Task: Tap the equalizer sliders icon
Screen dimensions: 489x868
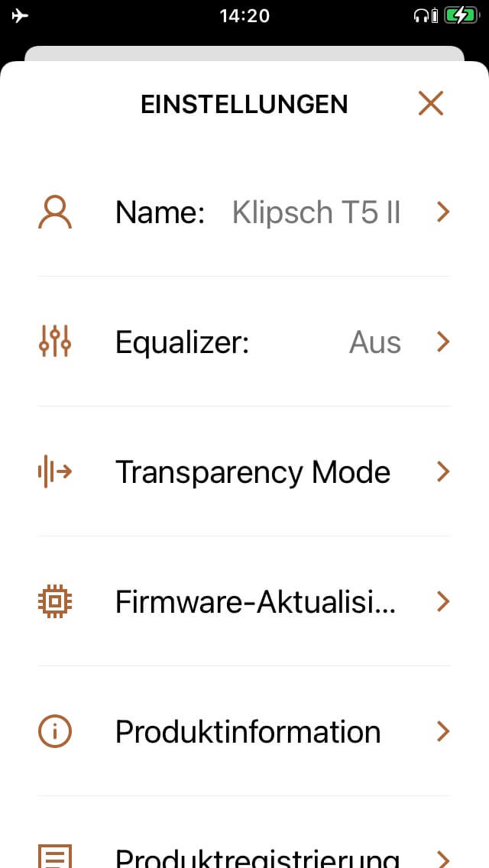Action: pyautogui.click(x=55, y=342)
